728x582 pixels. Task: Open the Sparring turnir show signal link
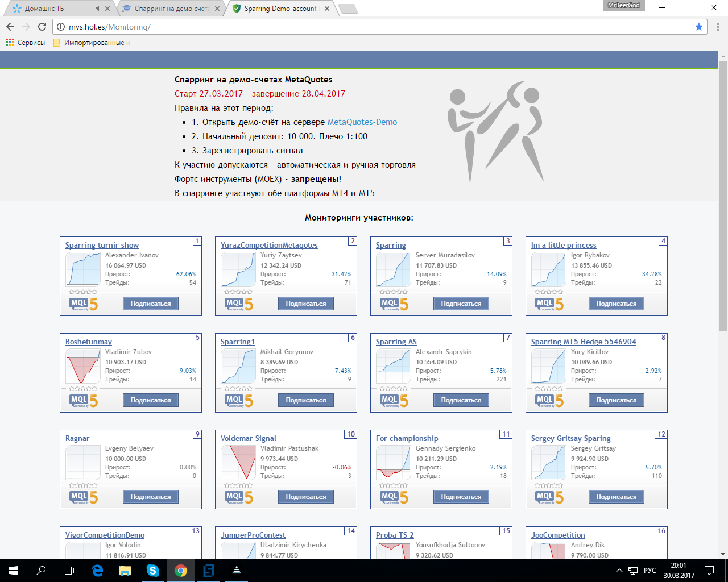pos(102,246)
